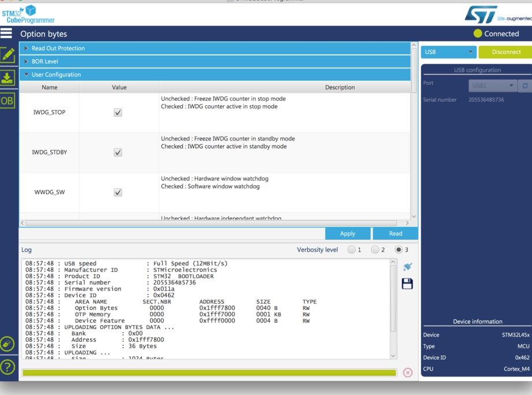Clear the log with the brush icon
The image size is (532, 395).
pyautogui.click(x=407, y=267)
